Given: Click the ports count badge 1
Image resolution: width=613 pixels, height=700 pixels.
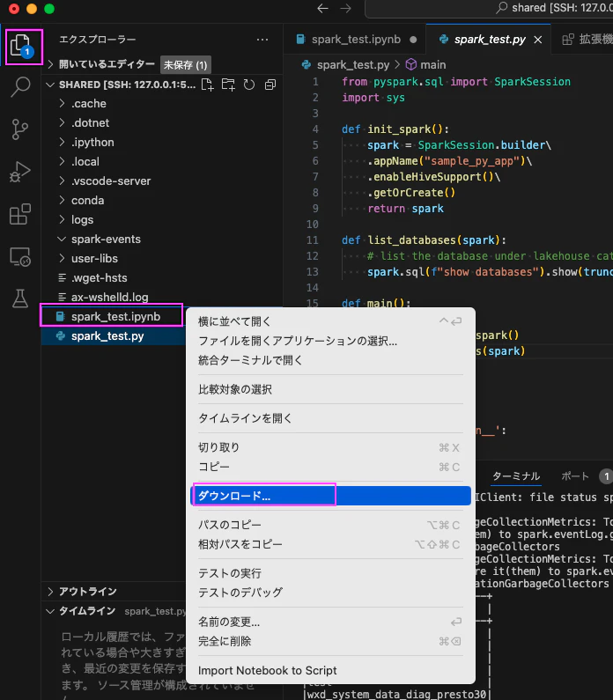Looking at the screenshot, I should click(x=606, y=476).
